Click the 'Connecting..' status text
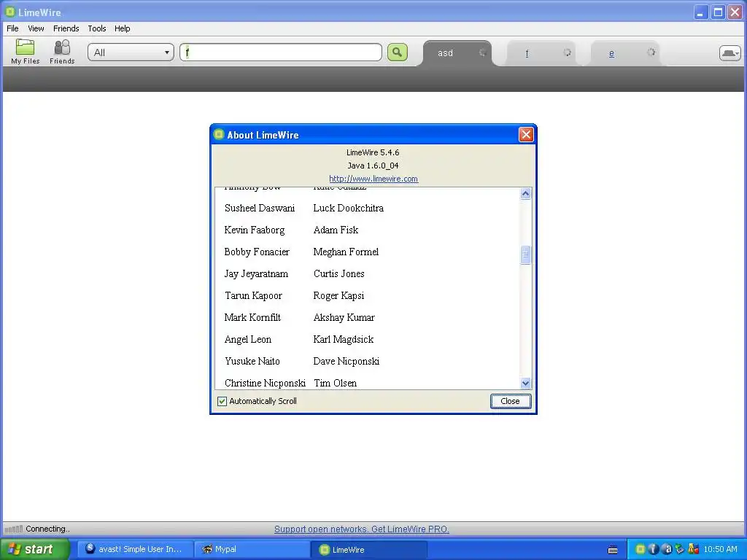The image size is (747, 560). [47, 529]
